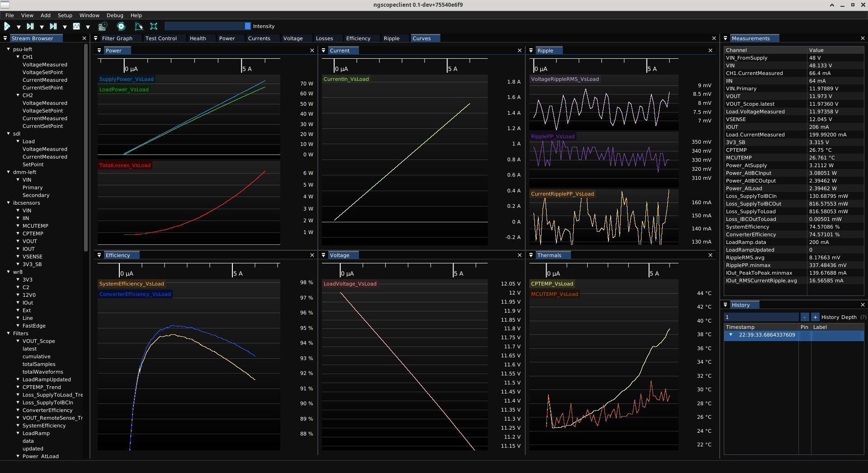Collapse the dmm-left tree node
868x473 pixels.
[9, 172]
